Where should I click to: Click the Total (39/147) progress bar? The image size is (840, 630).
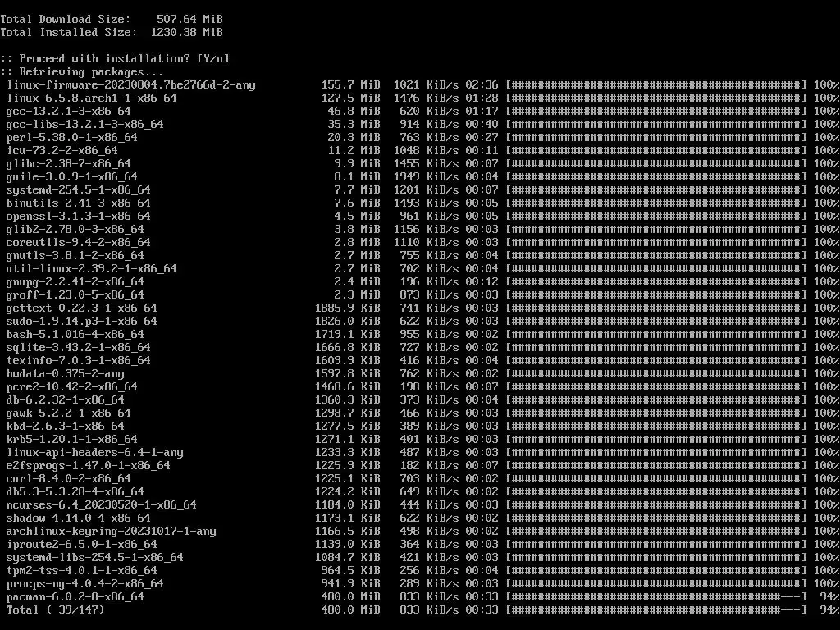(x=656, y=609)
